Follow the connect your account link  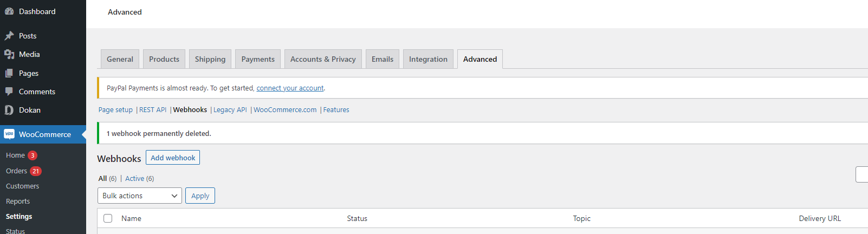[290, 88]
